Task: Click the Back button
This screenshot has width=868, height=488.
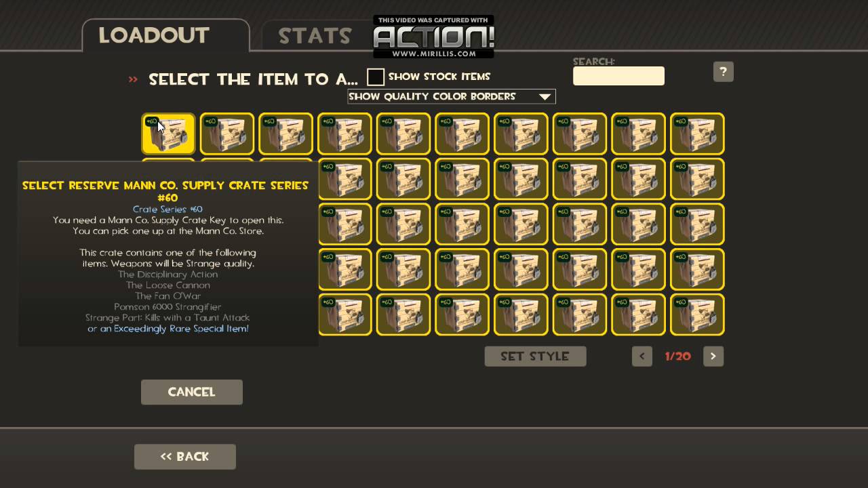Action: click(x=185, y=457)
